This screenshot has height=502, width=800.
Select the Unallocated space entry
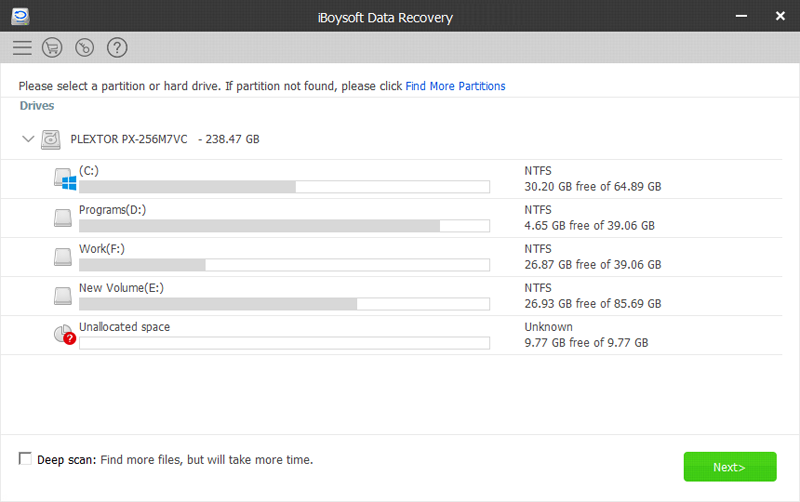point(124,327)
